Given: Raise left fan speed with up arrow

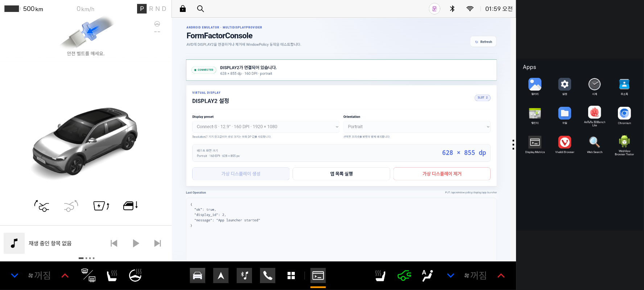Looking at the screenshot, I should [65, 276].
